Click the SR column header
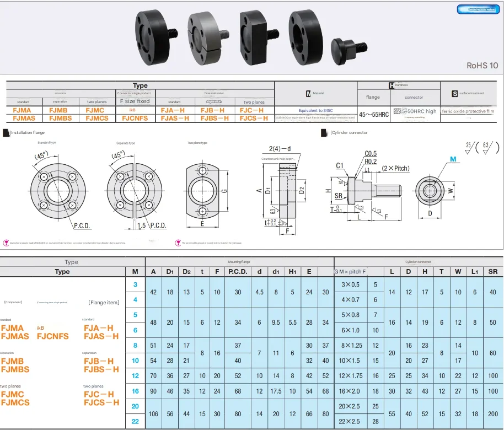 [492, 271]
